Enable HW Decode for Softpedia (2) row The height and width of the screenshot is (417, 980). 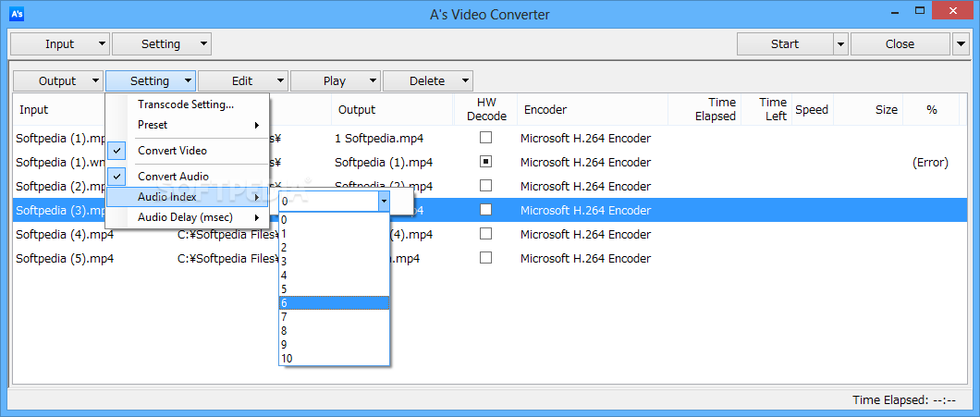[485, 185]
